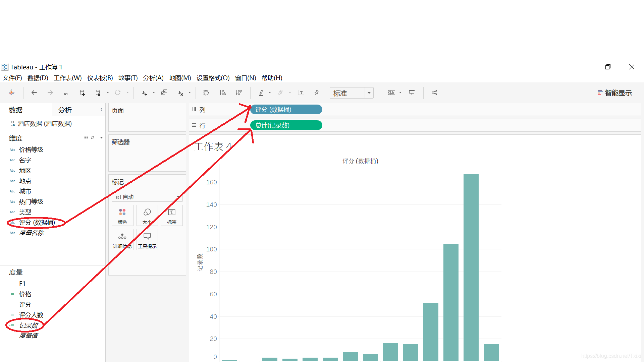Click the view data grid icon beside 维度
Image resolution: width=644 pixels, height=362 pixels.
pos(86,138)
